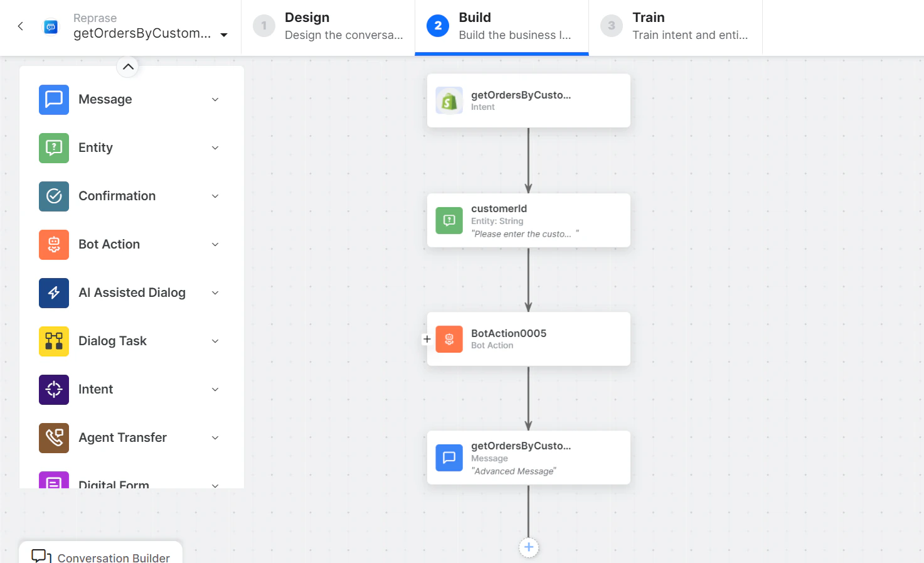Select the Dialog Task node icon
Image resolution: width=924 pixels, height=563 pixels.
point(53,341)
